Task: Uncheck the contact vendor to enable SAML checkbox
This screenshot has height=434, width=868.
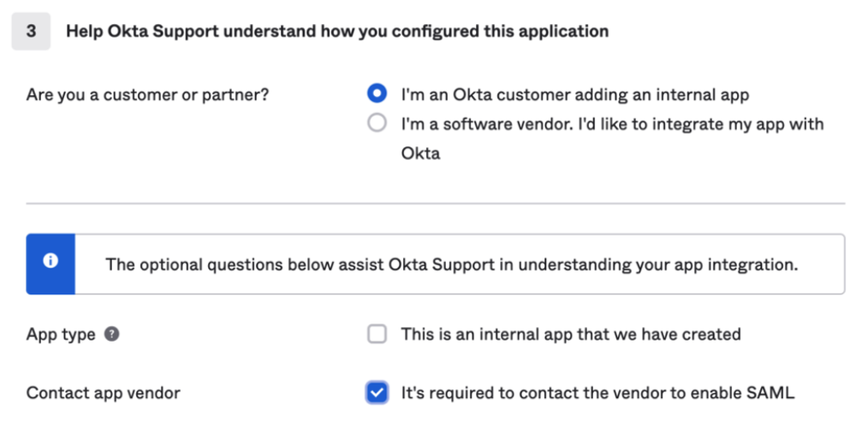Action: (x=377, y=393)
